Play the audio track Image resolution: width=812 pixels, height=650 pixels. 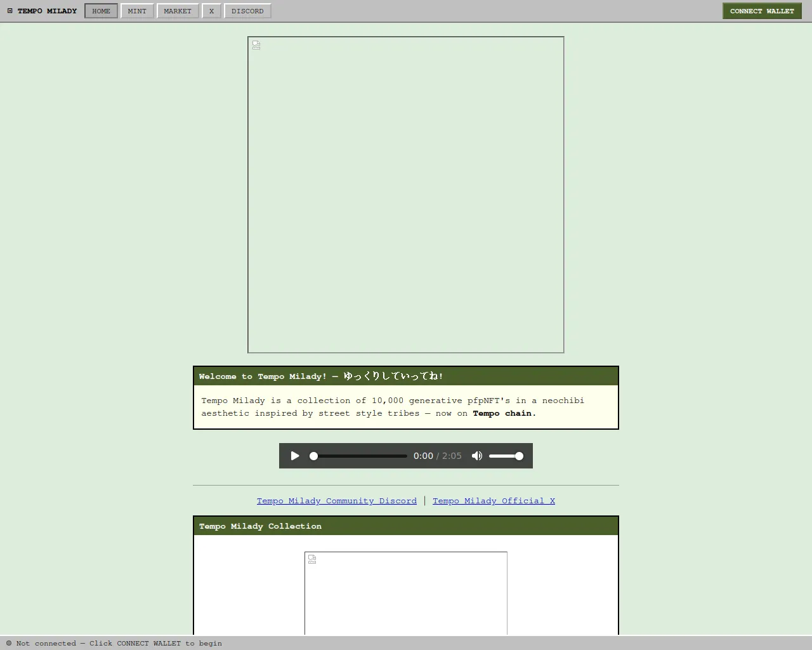click(x=295, y=456)
